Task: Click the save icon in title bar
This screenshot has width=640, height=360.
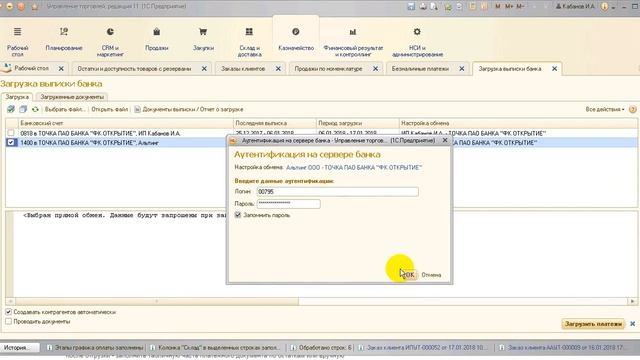Action: 411,7
